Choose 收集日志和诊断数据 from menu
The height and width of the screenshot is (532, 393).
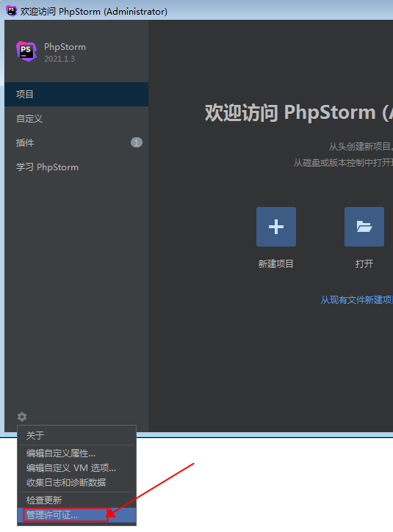point(77,482)
